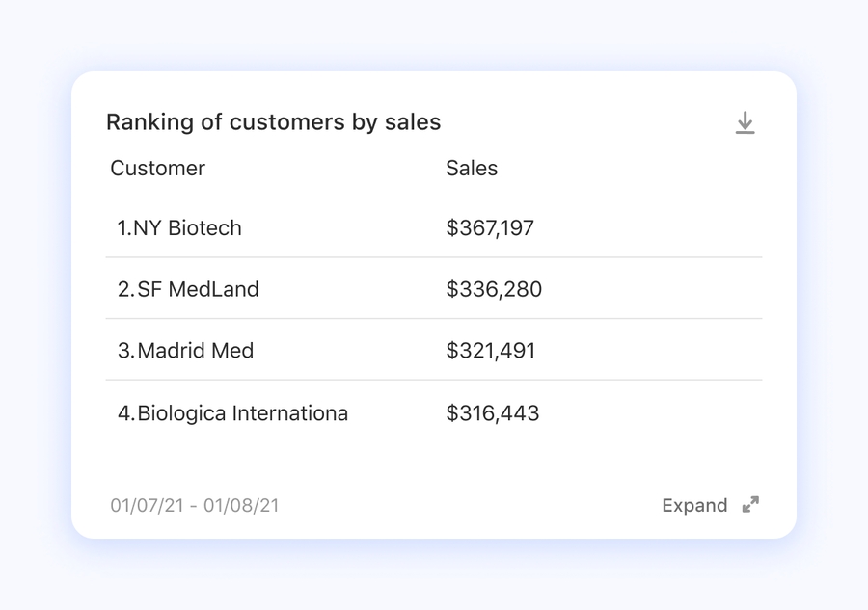Open the SF MedLand customer entry
Screen dimensions: 868x610
coord(199,289)
